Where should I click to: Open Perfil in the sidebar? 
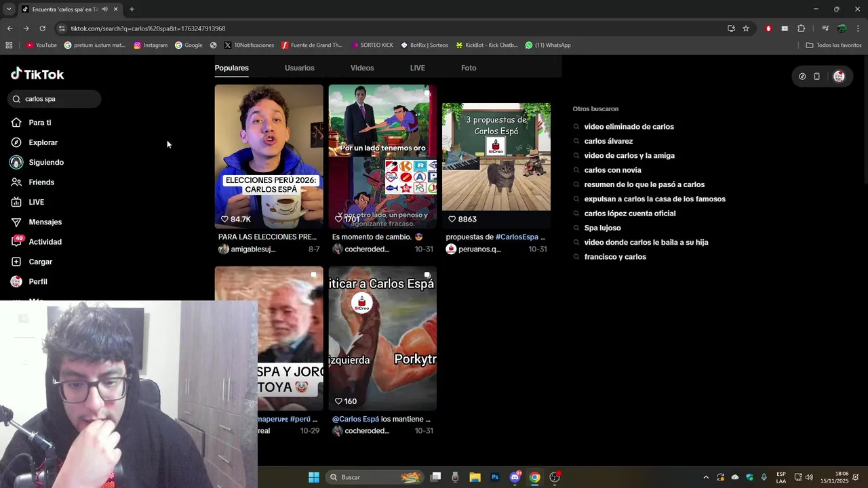coord(29,281)
